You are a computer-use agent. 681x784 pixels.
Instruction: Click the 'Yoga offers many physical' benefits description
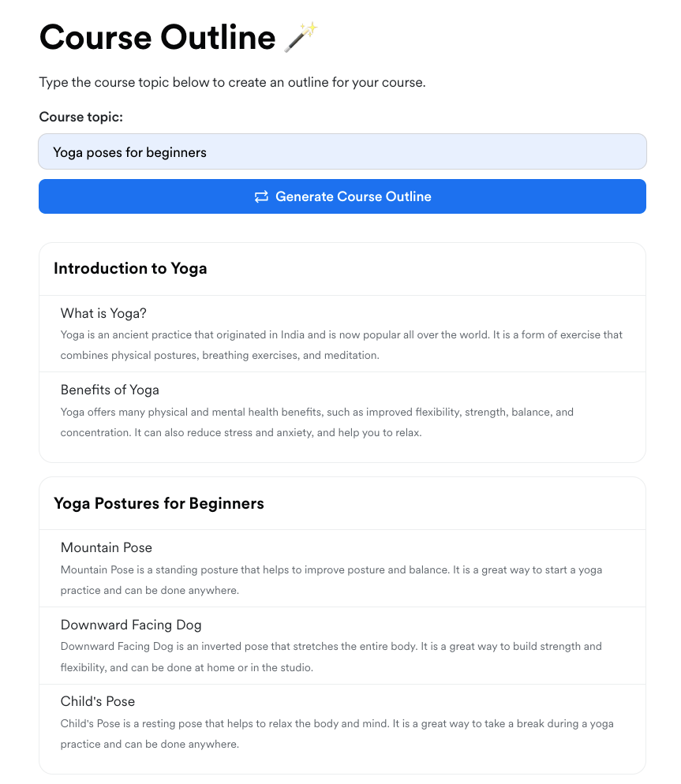coord(316,422)
